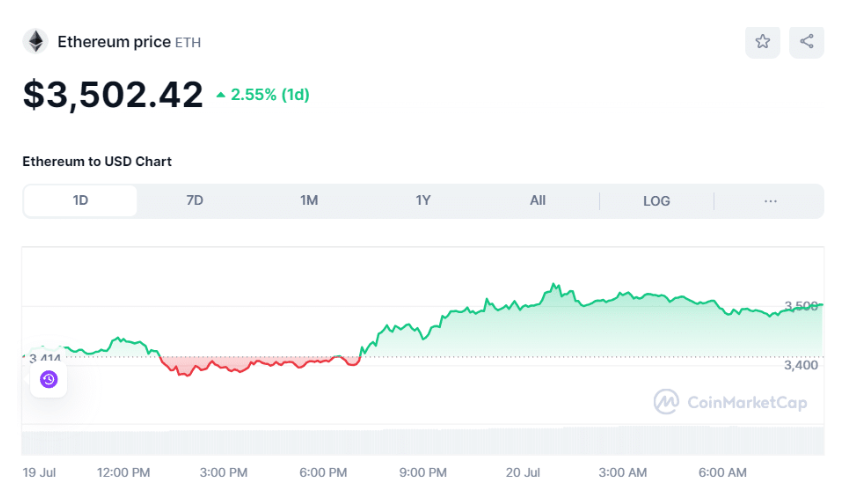Open the three-dots more options menu

(x=770, y=201)
